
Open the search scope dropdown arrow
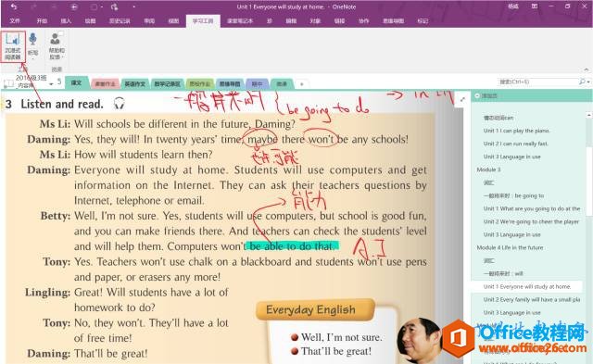[x=588, y=82]
